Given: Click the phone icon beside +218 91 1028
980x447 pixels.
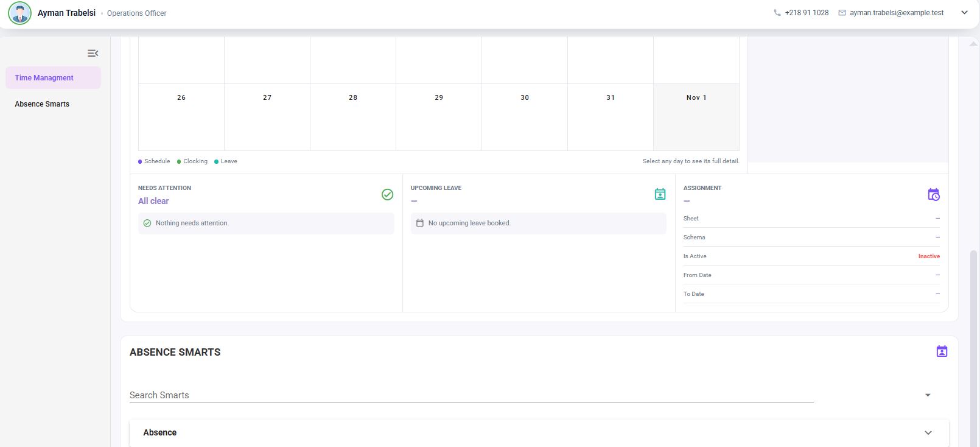Looking at the screenshot, I should [x=777, y=13].
